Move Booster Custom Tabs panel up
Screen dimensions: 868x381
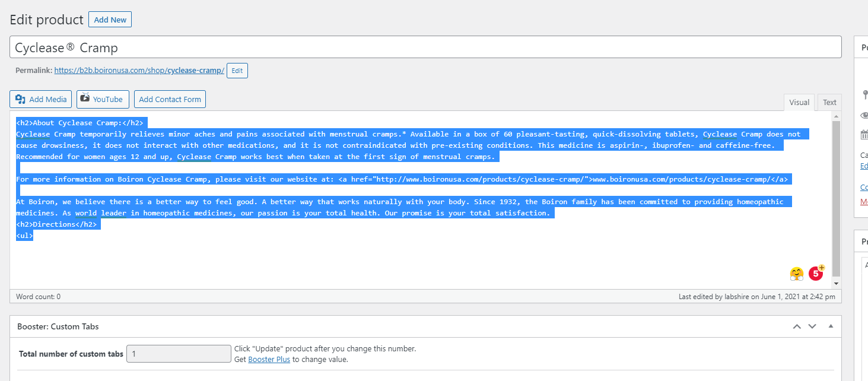coord(797,326)
